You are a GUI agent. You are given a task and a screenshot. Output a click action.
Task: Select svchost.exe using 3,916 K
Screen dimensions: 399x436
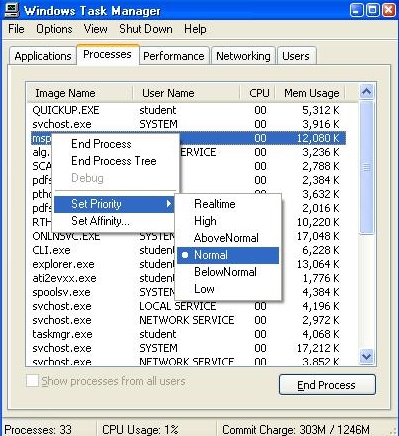(189, 124)
